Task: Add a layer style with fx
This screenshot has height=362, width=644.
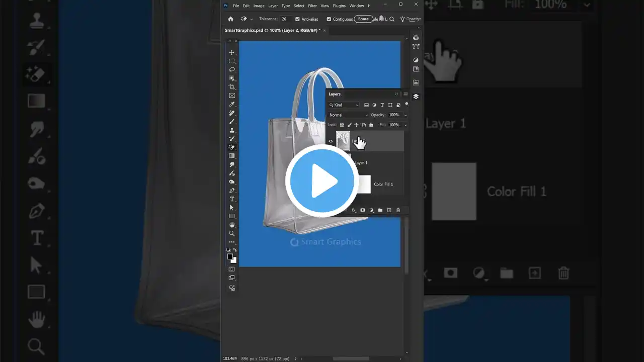Action: click(x=354, y=210)
